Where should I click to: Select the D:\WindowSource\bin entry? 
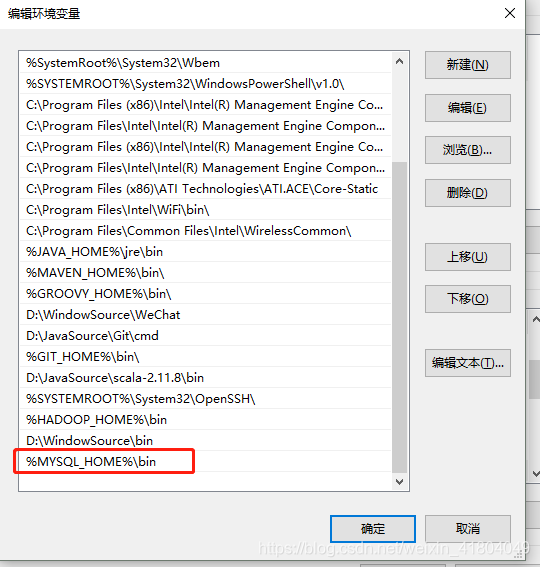pyautogui.click(x=205, y=440)
